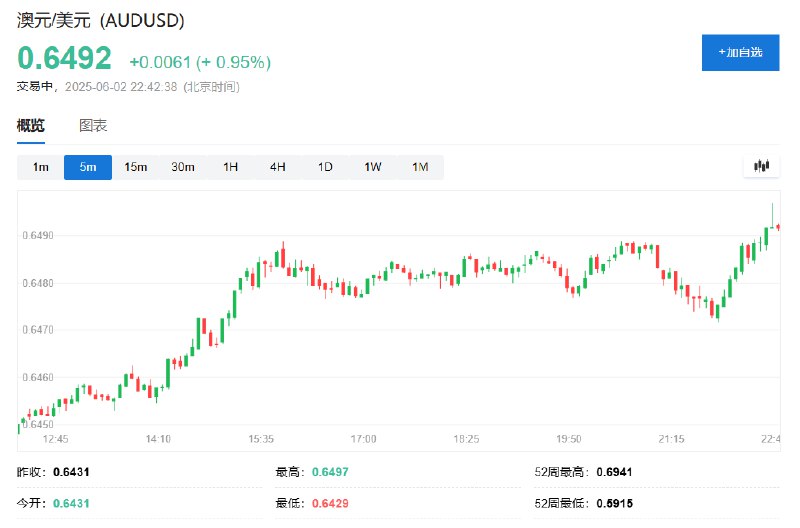Click the 52周最高 value 0.6941

coord(614,472)
